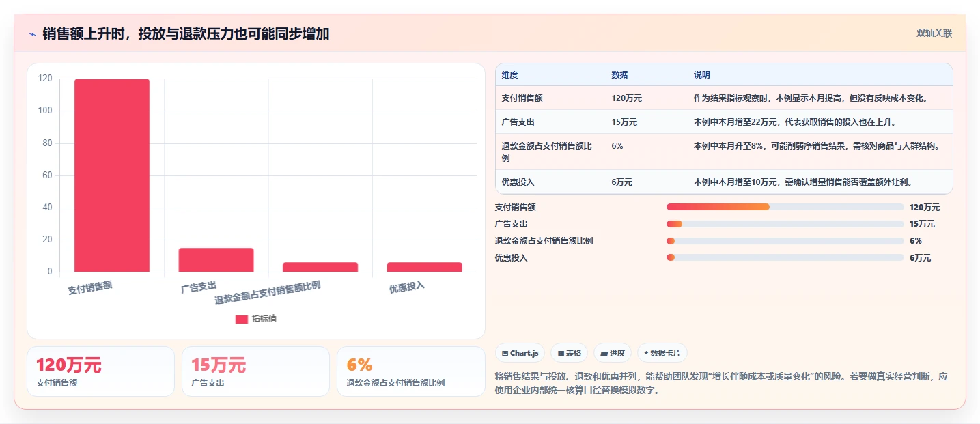Open the 15万元 广告支出 data card

click(255, 371)
